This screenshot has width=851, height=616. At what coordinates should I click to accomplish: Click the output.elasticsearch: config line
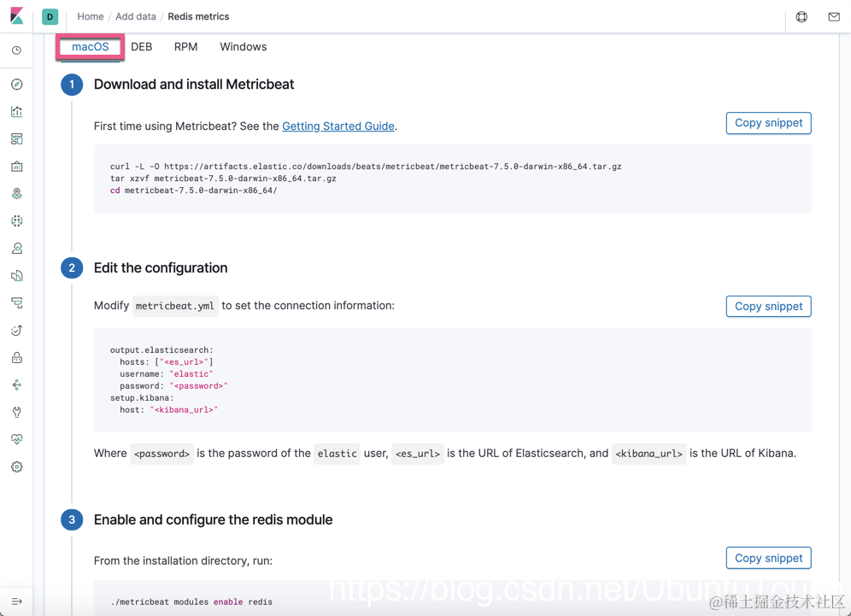click(x=161, y=350)
